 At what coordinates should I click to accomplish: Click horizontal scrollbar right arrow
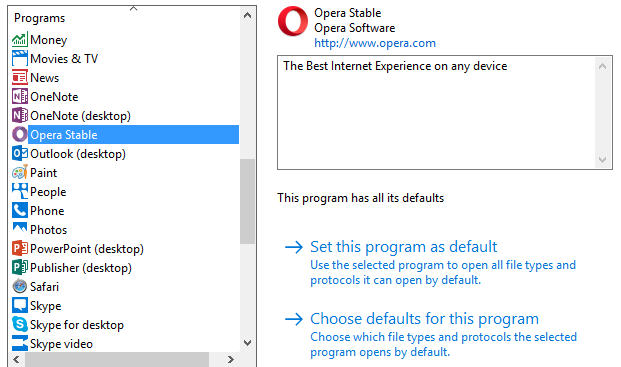(231, 359)
